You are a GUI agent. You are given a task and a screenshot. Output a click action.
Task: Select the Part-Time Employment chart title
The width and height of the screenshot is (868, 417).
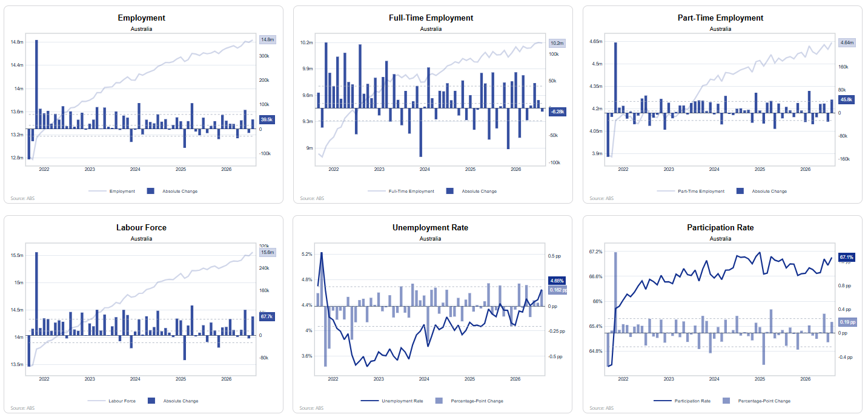(x=721, y=18)
